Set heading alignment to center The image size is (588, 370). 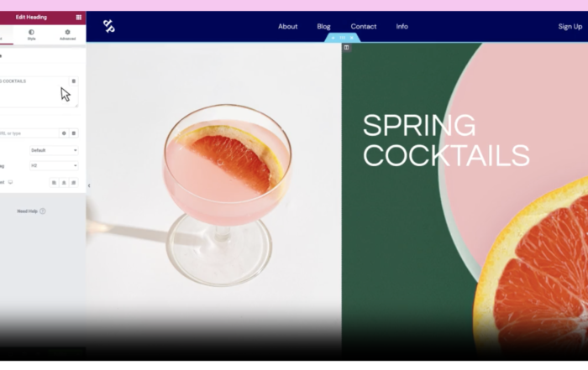[x=64, y=183]
